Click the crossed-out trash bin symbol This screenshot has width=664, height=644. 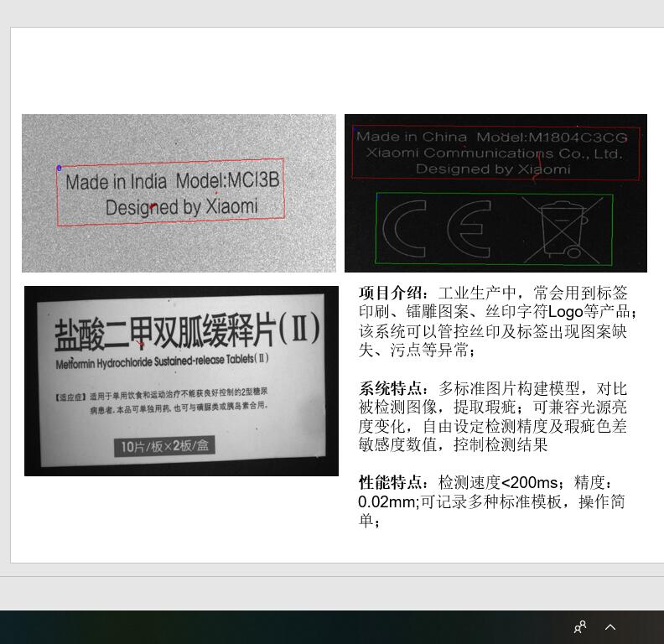click(562, 227)
